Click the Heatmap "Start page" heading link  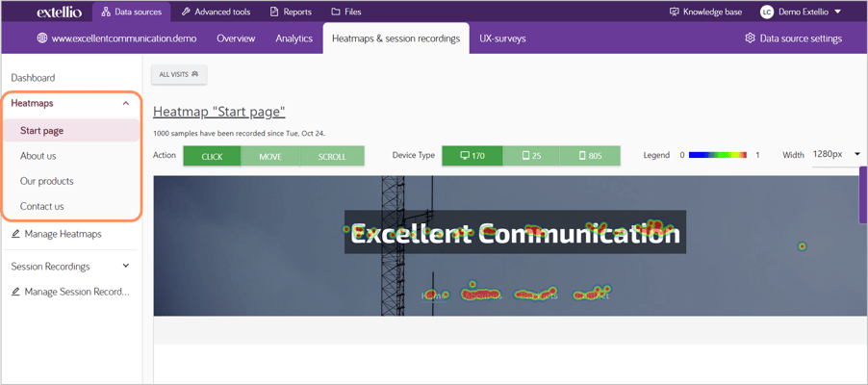point(219,112)
